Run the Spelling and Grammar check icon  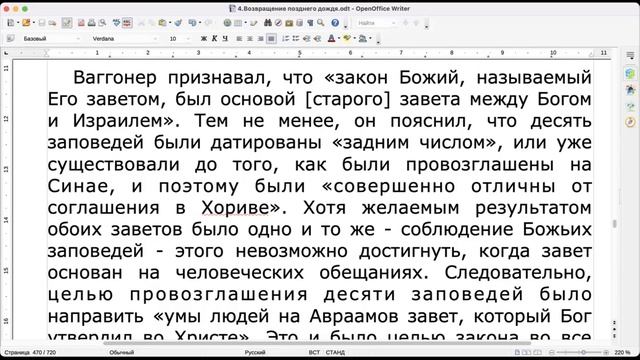117,23
